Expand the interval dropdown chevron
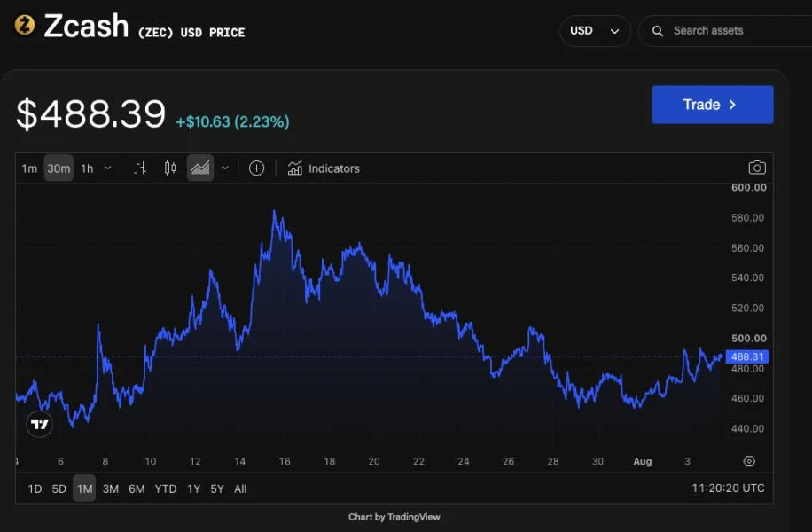 108,168
